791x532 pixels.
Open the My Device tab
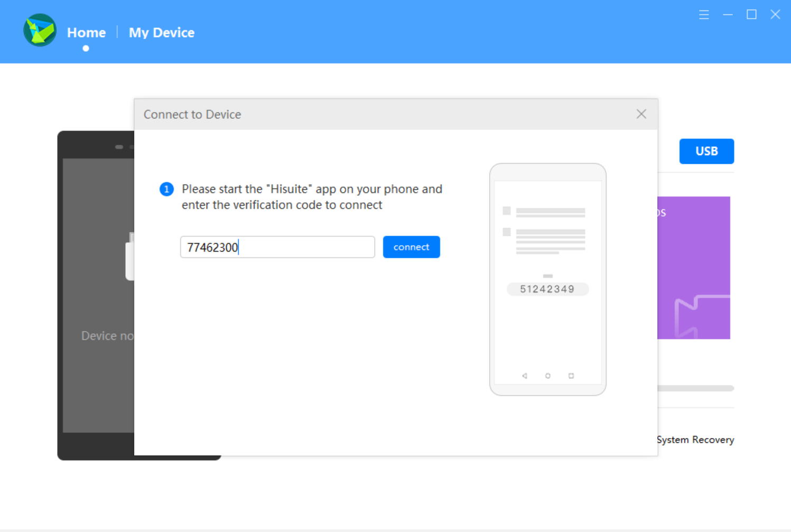[x=161, y=32]
